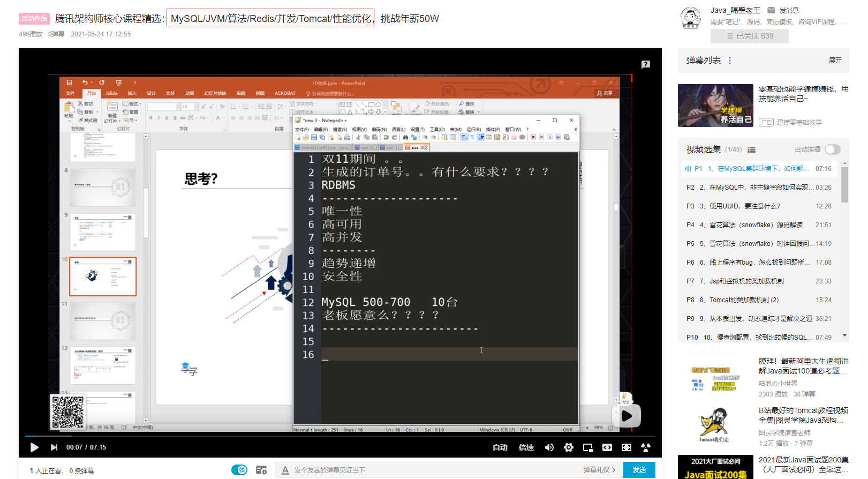This screenshot has height=479, width=868.
Task: Select P8 Tomcat的类加载机制 (2) episode
Action: (758, 300)
